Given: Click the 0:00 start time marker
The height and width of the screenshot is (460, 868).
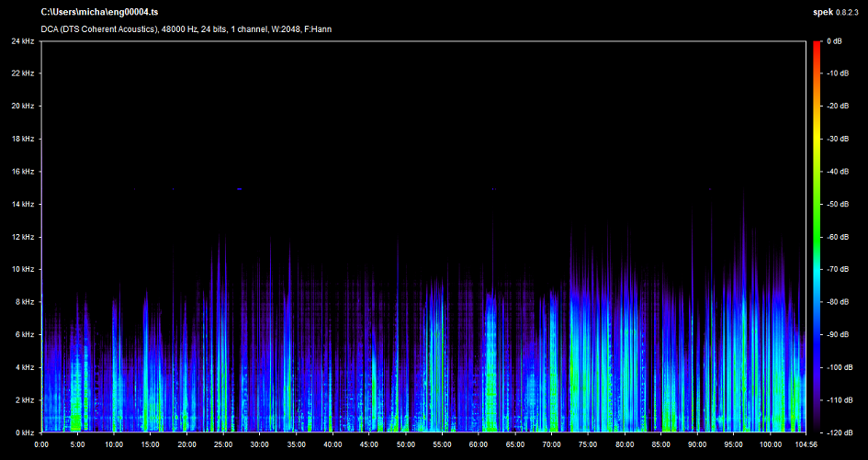Looking at the screenshot, I should (x=41, y=444).
